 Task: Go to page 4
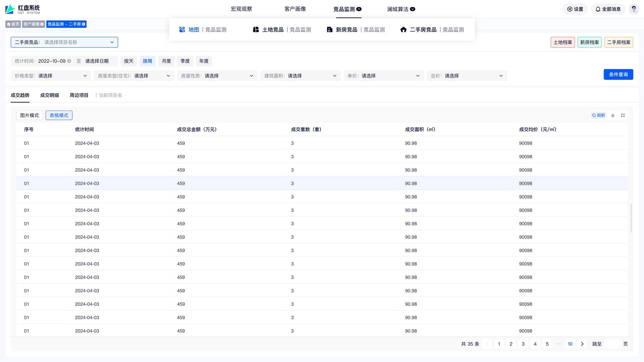coord(535,344)
